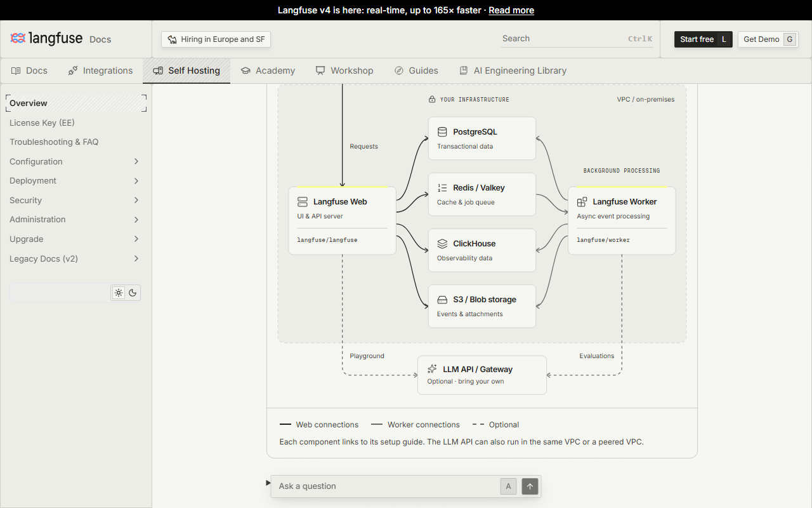Click the S3 / Blob storage drive icon

pos(443,300)
